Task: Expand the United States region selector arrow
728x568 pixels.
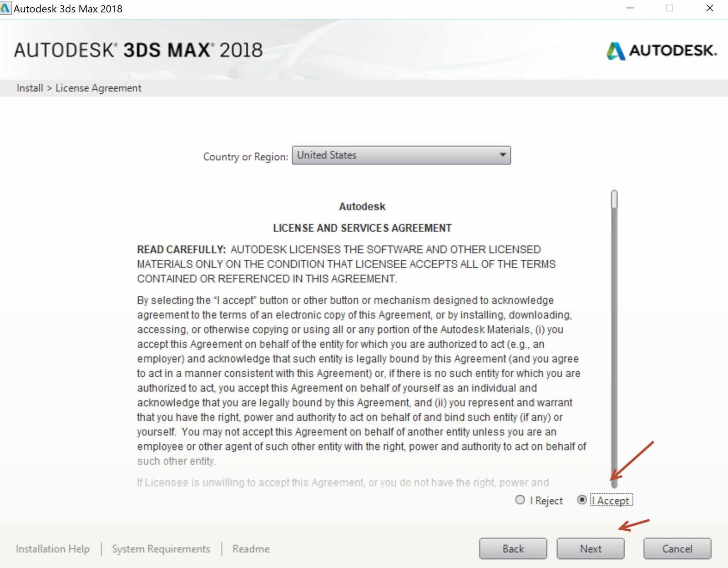Action: pos(502,155)
